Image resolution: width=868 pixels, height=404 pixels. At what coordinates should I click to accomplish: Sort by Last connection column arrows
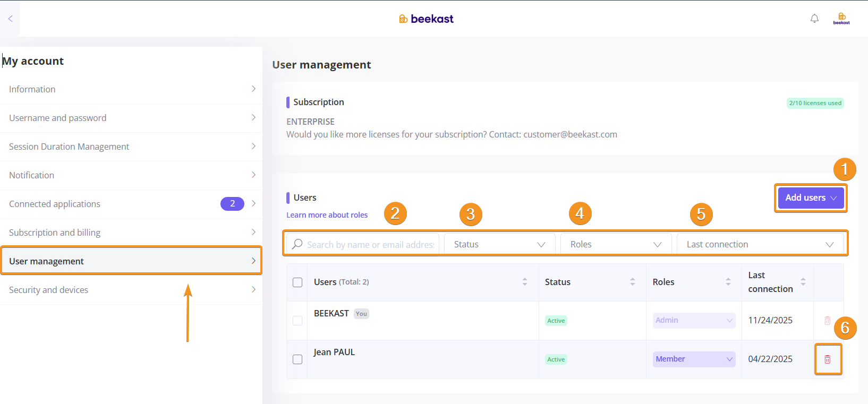coord(803,282)
